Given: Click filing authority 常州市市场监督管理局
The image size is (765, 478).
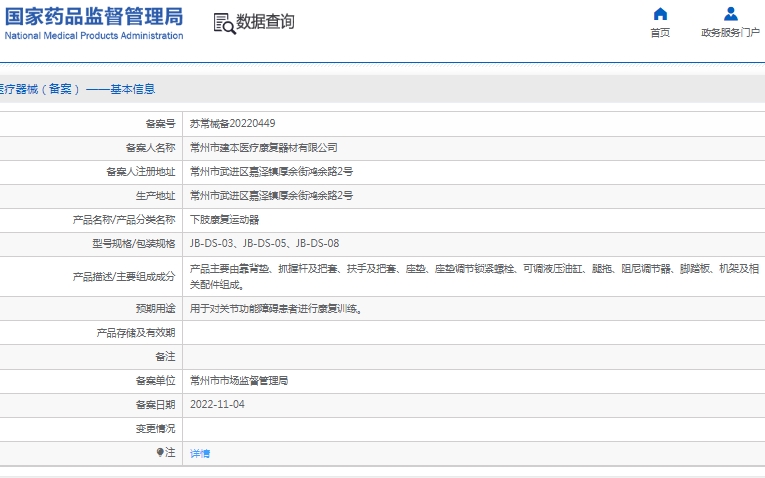Looking at the screenshot, I should coord(239,380).
